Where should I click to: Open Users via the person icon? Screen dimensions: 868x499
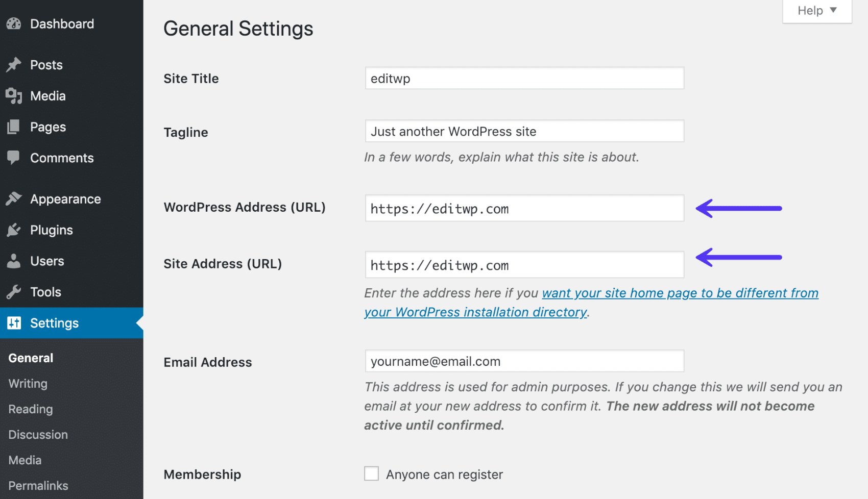(14, 261)
